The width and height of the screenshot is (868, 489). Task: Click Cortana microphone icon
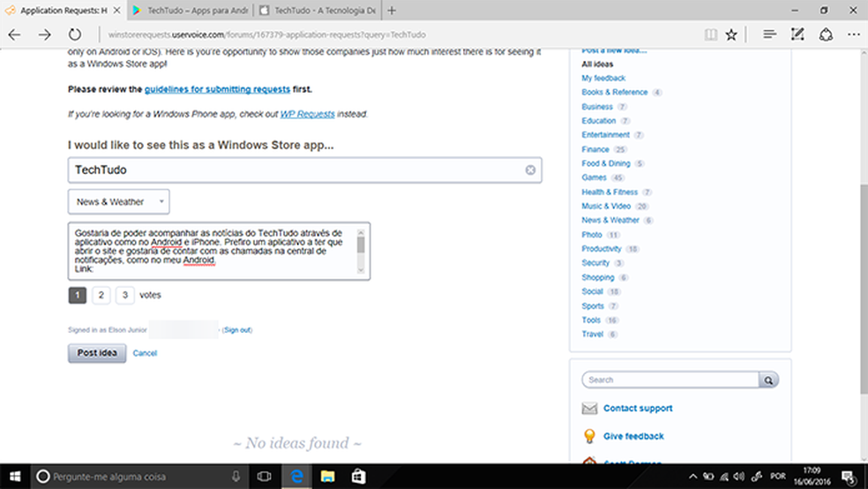coord(236,477)
